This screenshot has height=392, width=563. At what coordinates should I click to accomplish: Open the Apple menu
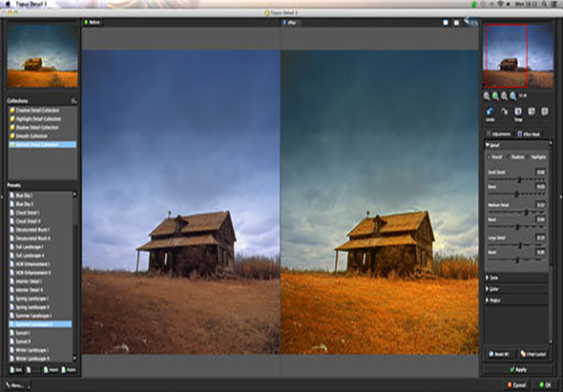8,4
